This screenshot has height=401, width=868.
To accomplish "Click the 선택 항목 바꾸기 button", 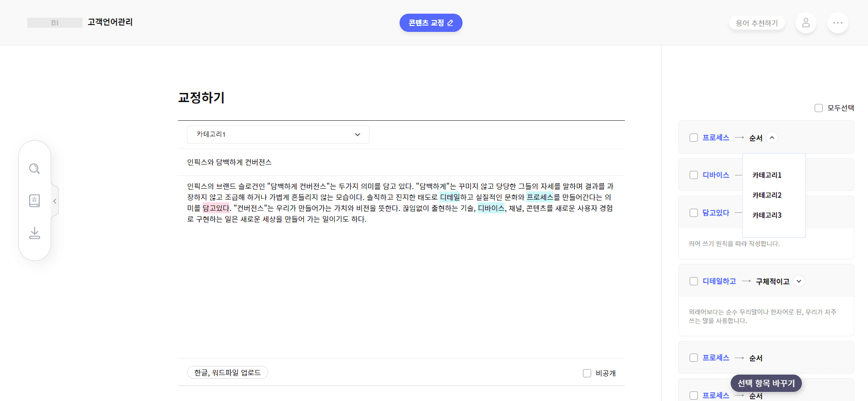I will click(766, 383).
